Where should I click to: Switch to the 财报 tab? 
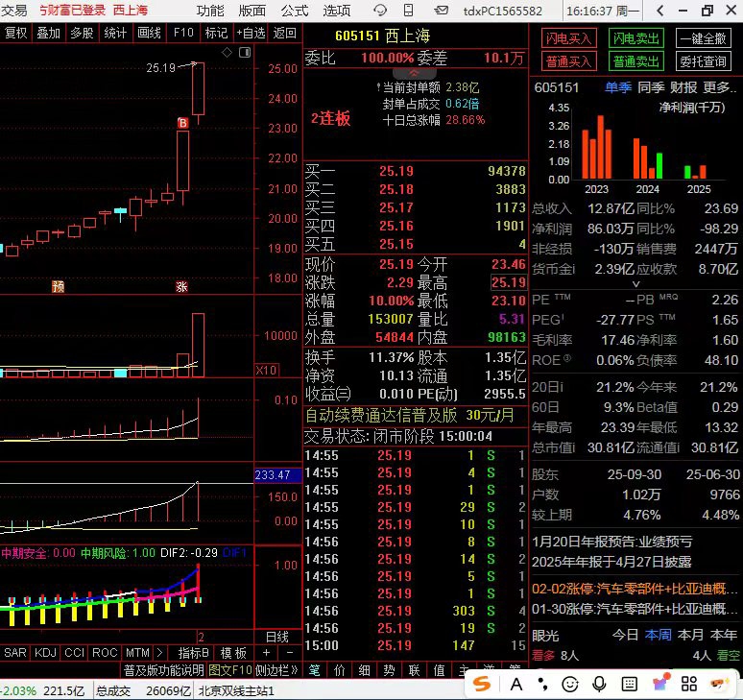click(683, 87)
